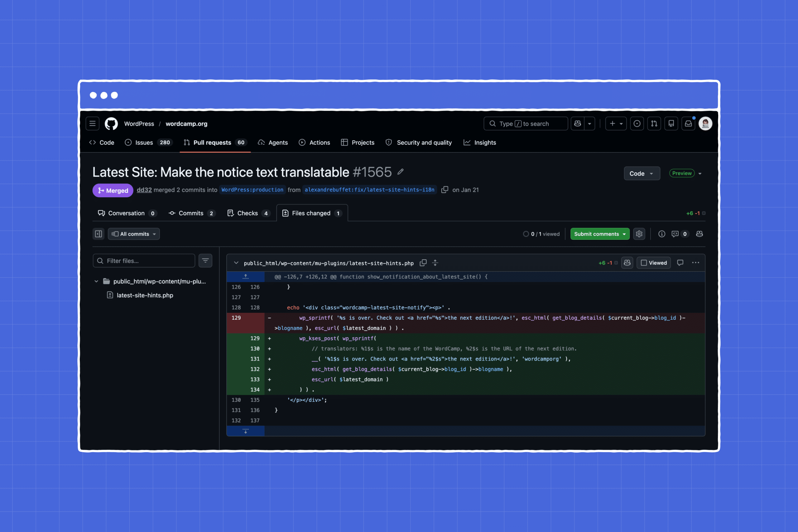This screenshot has width=798, height=532.
Task: Open the Copilot dropdown arrow in header
Action: (590, 123)
